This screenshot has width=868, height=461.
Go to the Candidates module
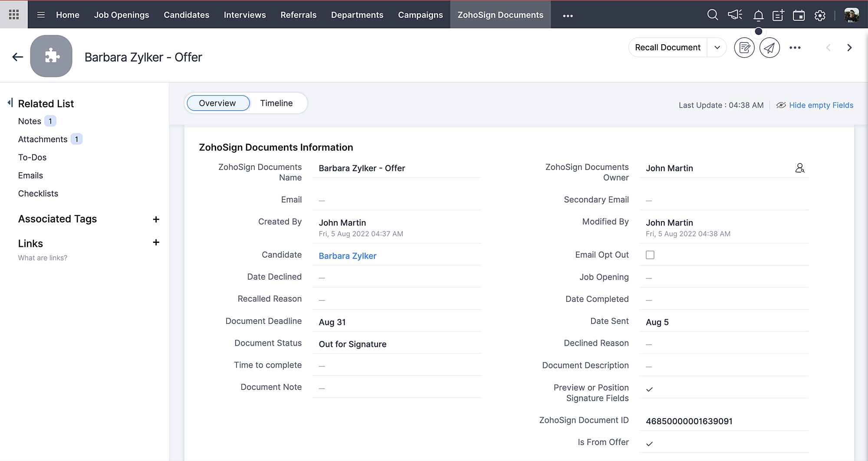pos(186,15)
